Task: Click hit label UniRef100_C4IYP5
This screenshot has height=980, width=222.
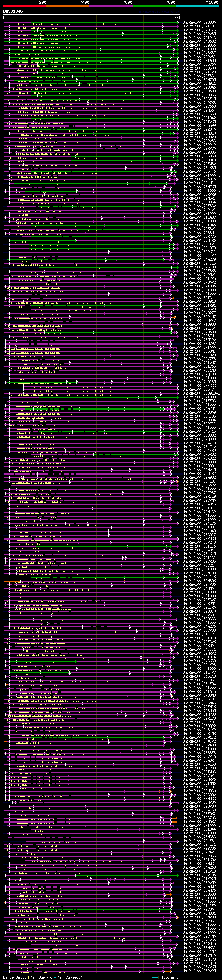Action: [x=199, y=279]
